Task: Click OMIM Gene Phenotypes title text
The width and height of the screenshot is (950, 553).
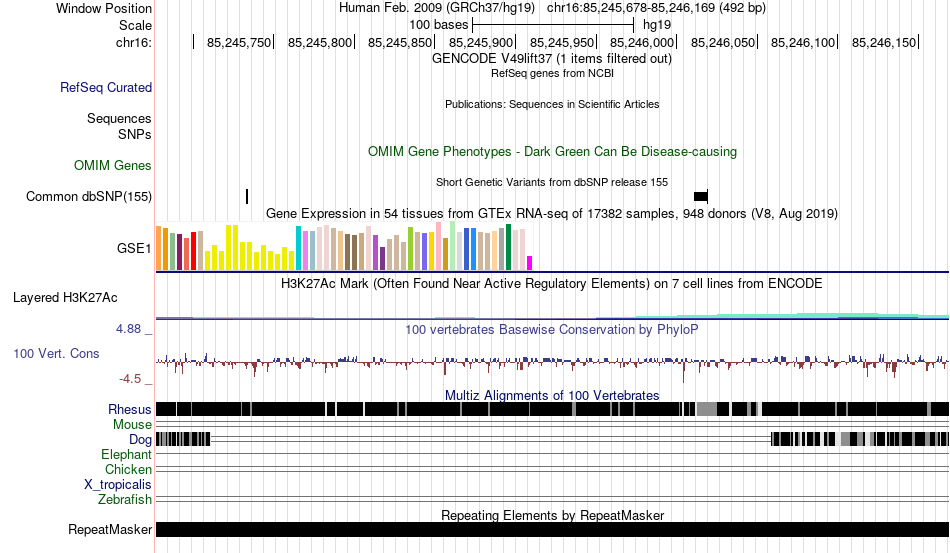Action: point(552,152)
